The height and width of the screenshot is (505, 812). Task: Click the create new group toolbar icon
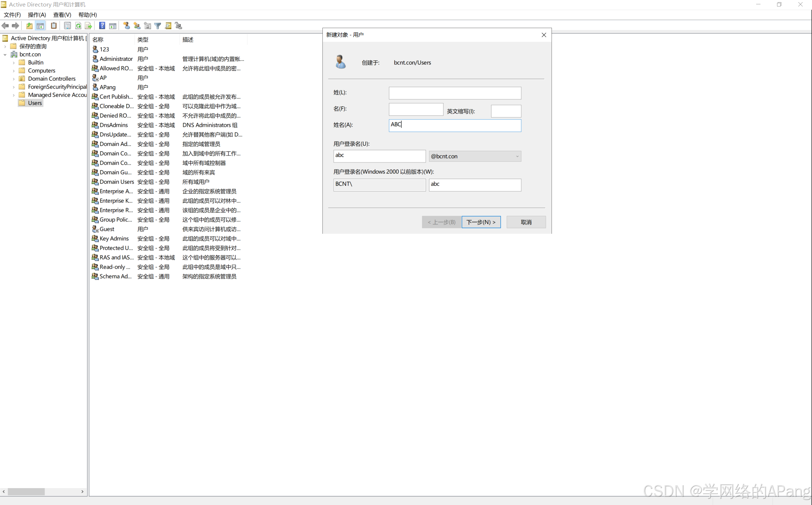coord(137,26)
